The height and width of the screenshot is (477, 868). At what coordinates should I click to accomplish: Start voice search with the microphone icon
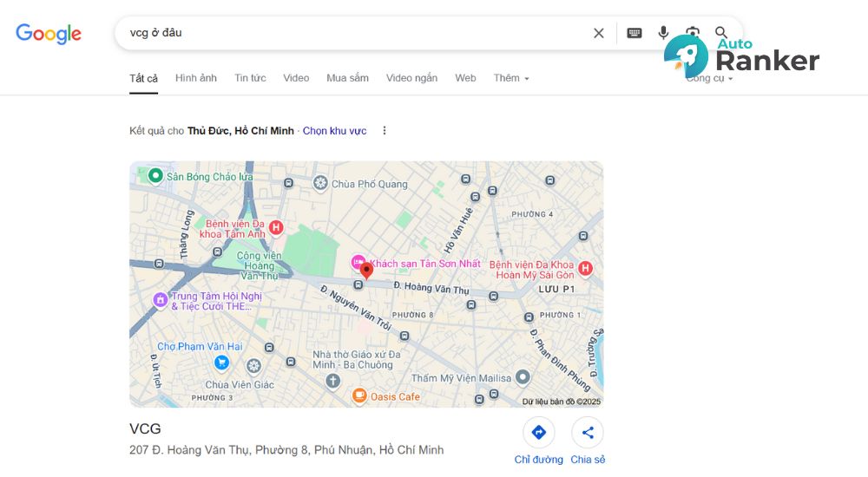pyautogui.click(x=663, y=33)
